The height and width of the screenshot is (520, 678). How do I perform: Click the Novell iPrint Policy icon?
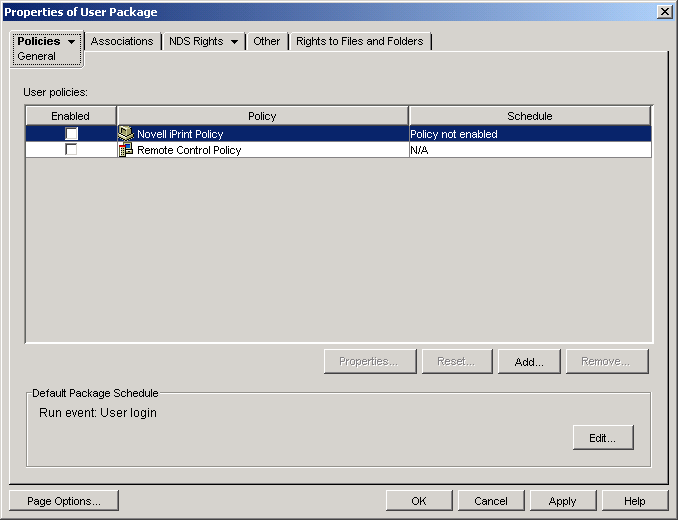[125, 134]
